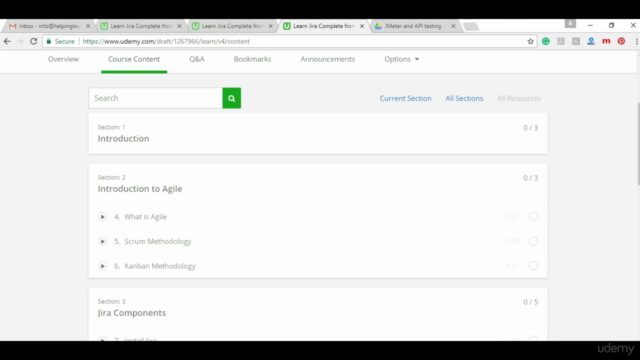
Task: Click Section 3 progress count 0 / 5
Action: pos(531,302)
